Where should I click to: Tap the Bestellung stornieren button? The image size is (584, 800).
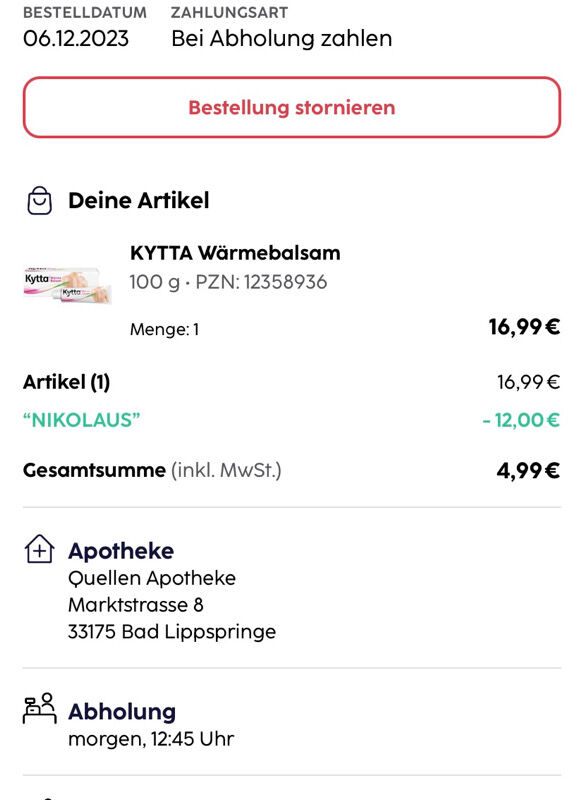pyautogui.click(x=292, y=107)
